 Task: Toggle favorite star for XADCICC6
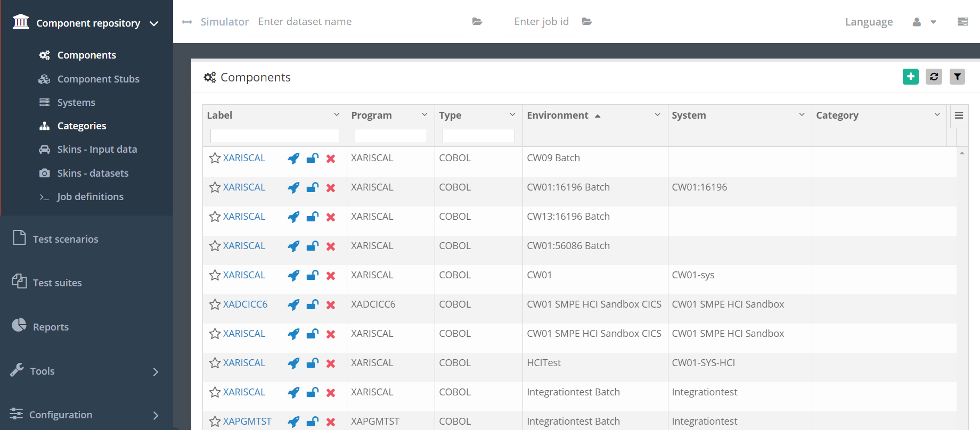pos(215,304)
